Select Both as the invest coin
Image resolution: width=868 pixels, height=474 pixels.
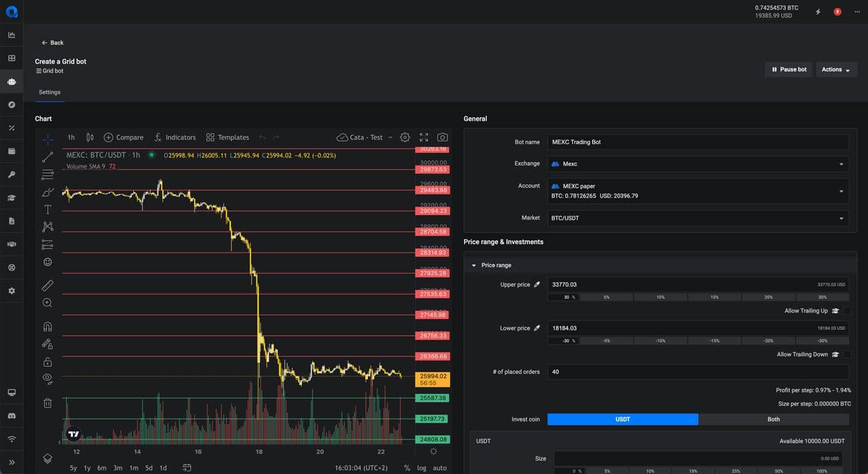[x=774, y=419]
